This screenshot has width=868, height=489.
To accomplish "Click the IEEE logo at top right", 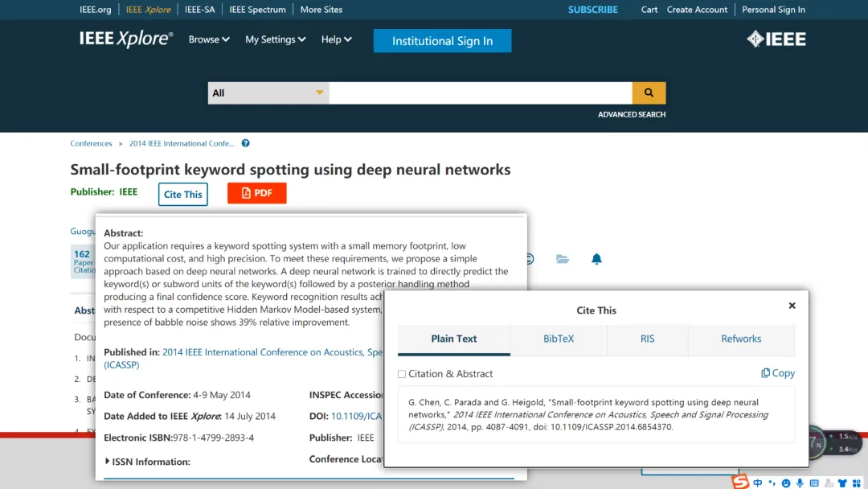I will (x=776, y=39).
